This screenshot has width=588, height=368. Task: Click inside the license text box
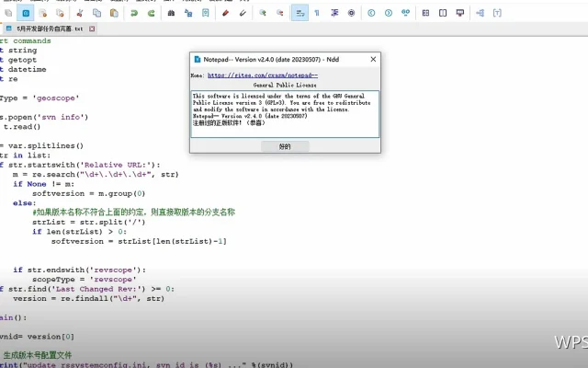285,114
